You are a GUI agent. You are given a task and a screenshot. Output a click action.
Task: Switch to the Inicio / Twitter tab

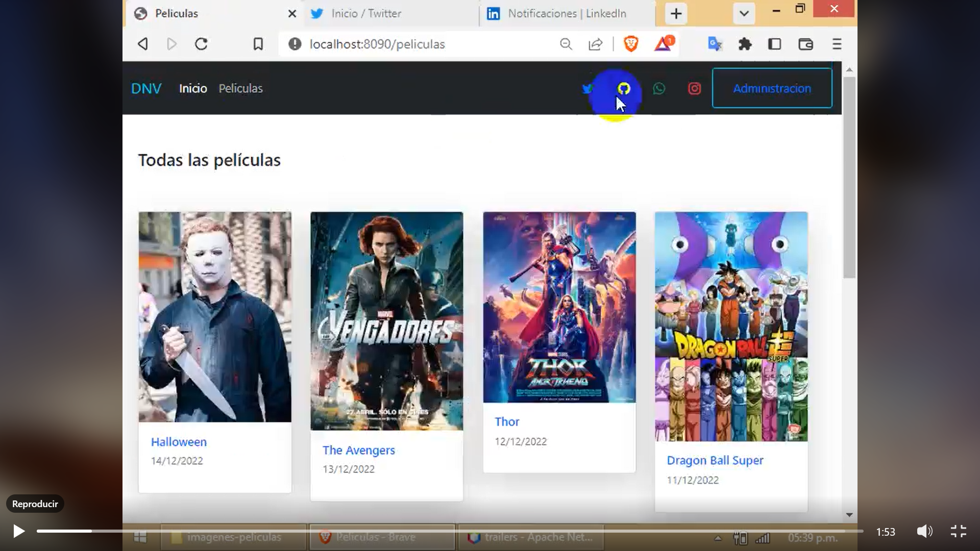pos(366,14)
